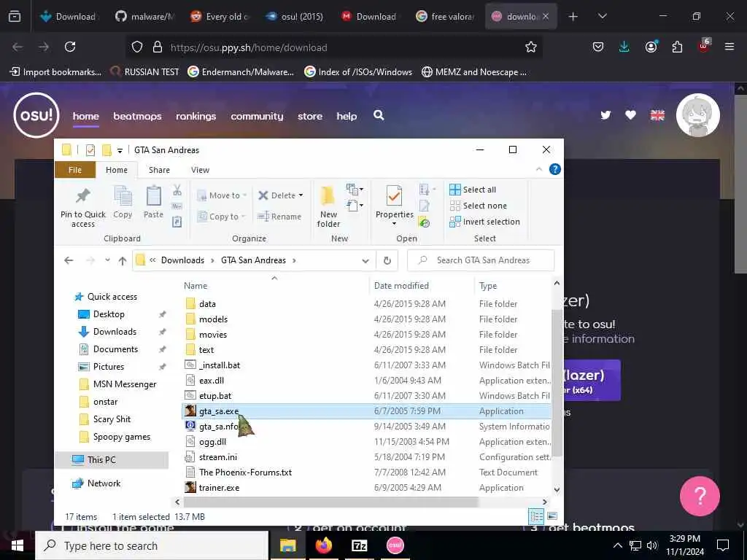Click Select none in the ribbon
Screen dimensions: 747x560
(479, 206)
